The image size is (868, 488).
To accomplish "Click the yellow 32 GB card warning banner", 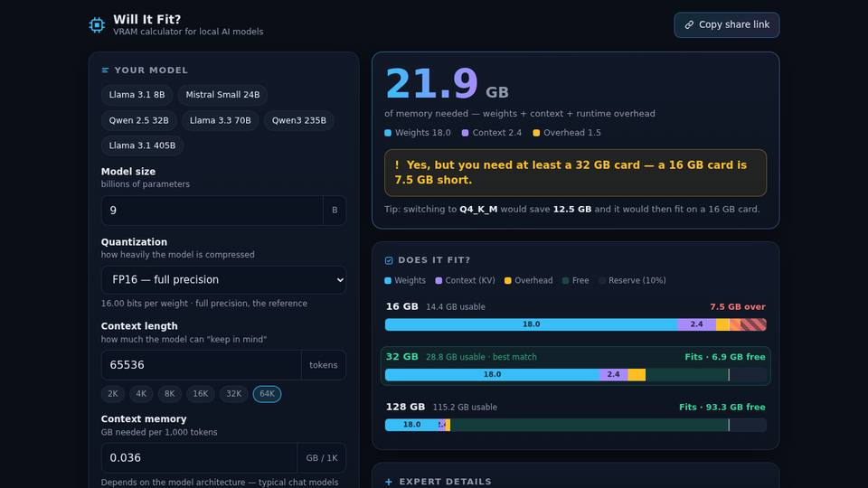I will click(x=576, y=173).
